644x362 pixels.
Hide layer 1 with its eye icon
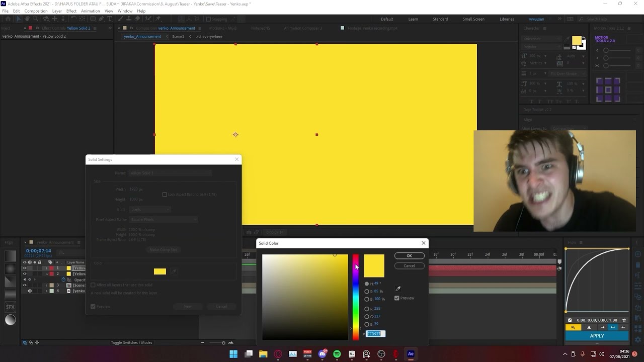coord(25,268)
